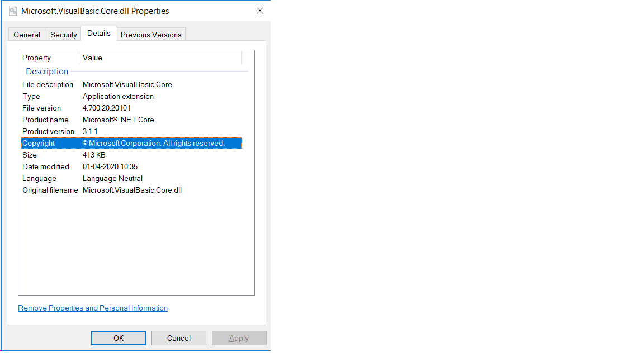Open Remove Properties and Personal Information link
Screen dimensions: 644x362
pyautogui.click(x=92, y=308)
